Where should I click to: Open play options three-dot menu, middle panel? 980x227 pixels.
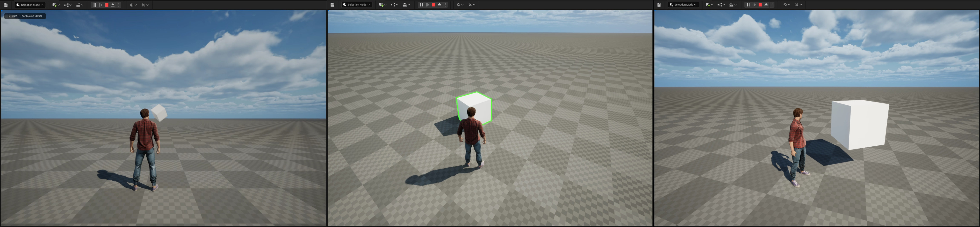point(445,5)
